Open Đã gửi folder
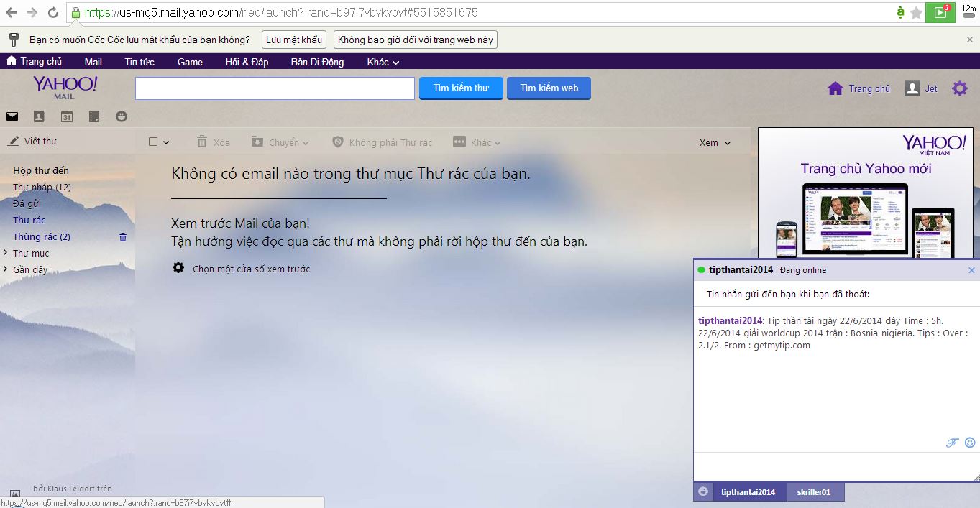The width and height of the screenshot is (980, 508). pos(27,203)
